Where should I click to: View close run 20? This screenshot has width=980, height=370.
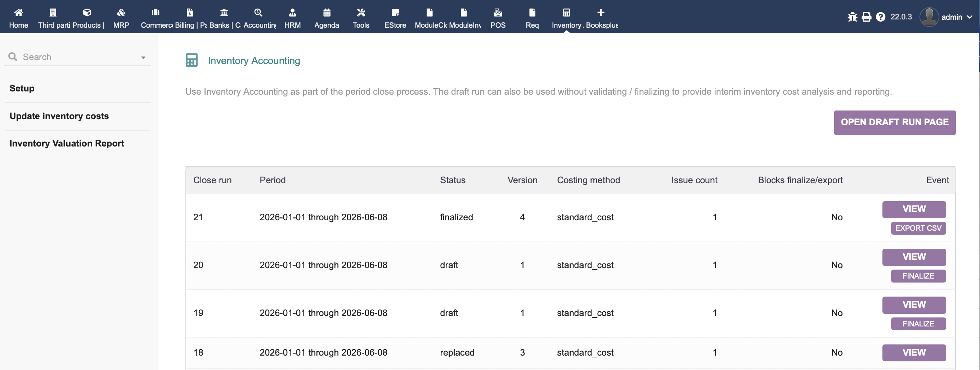click(x=914, y=257)
